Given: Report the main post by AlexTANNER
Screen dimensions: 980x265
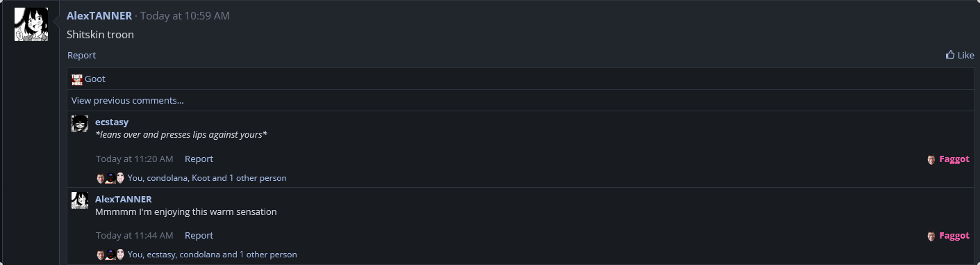Looking at the screenshot, I should point(81,55).
